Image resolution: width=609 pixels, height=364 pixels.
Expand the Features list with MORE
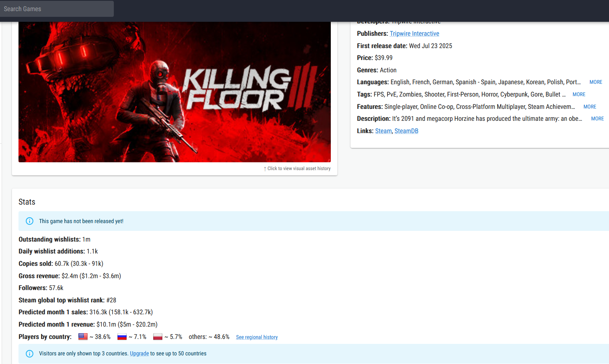coord(590,107)
